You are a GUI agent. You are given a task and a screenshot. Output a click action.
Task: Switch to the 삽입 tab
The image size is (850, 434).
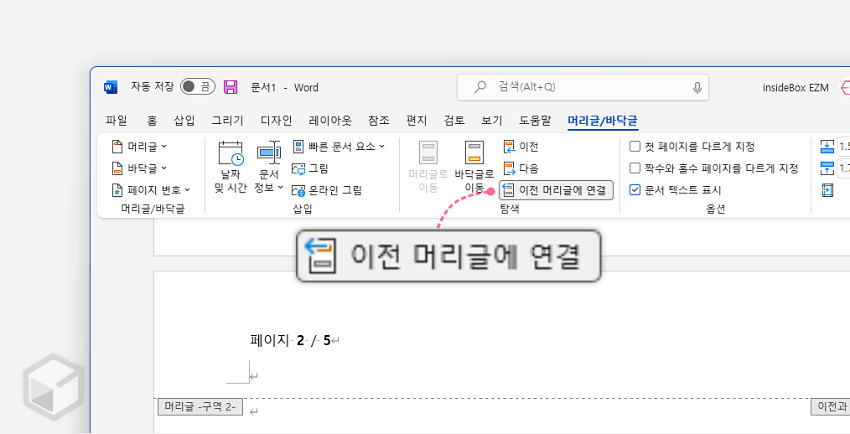point(184,120)
